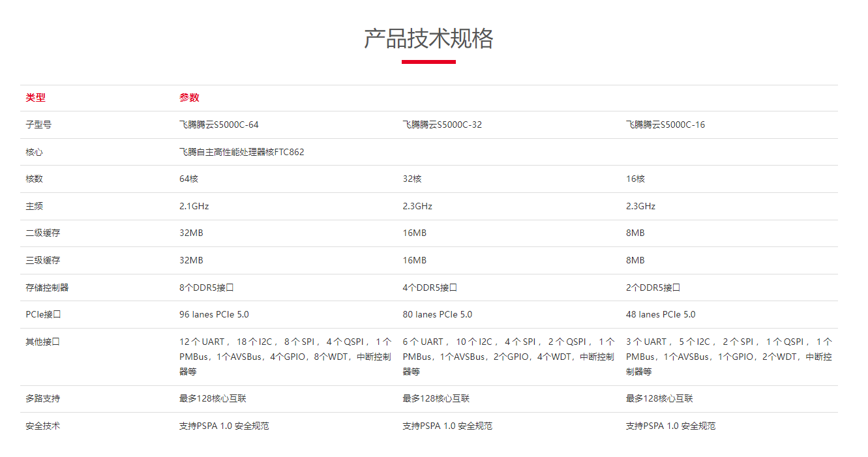Click the 核心 row label
Screen dimensions: 868x457
pyautogui.click(x=34, y=152)
